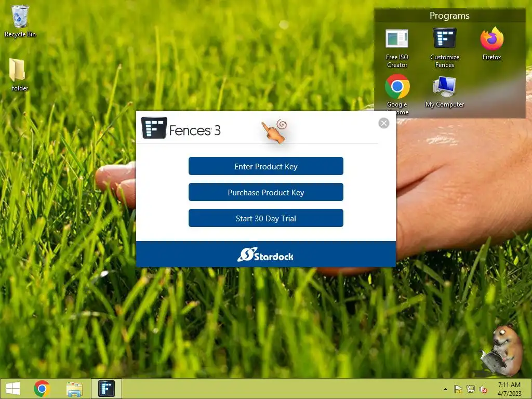532x399 pixels.
Task: Open Customize Fences icon in Programs fence
Action: 445,48
